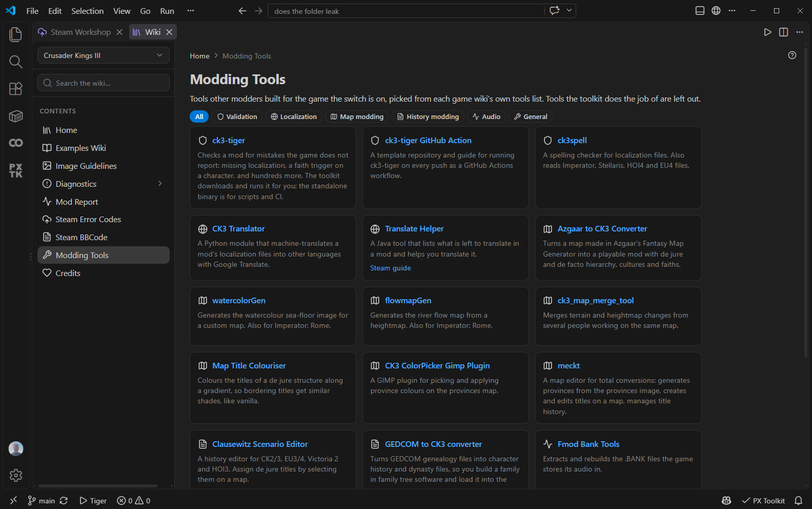Filter tools by Audio
This screenshot has width=812, height=509.
pyautogui.click(x=486, y=116)
